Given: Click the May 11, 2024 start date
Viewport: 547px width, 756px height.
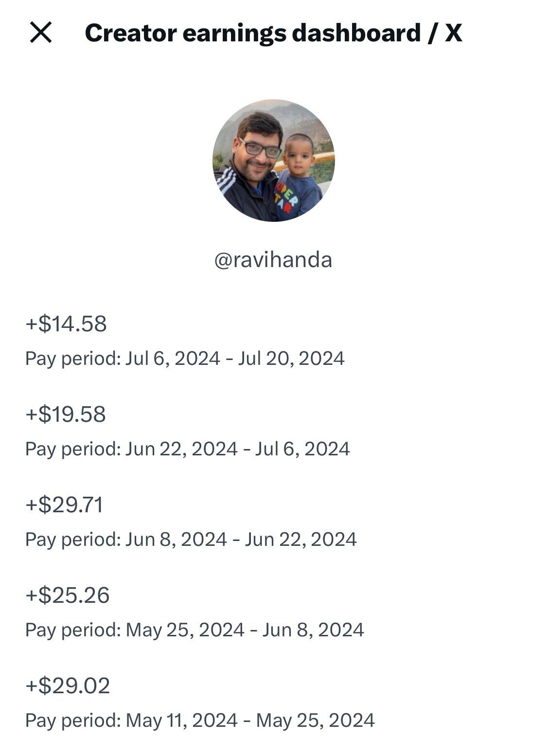Looking at the screenshot, I should click(x=182, y=720).
